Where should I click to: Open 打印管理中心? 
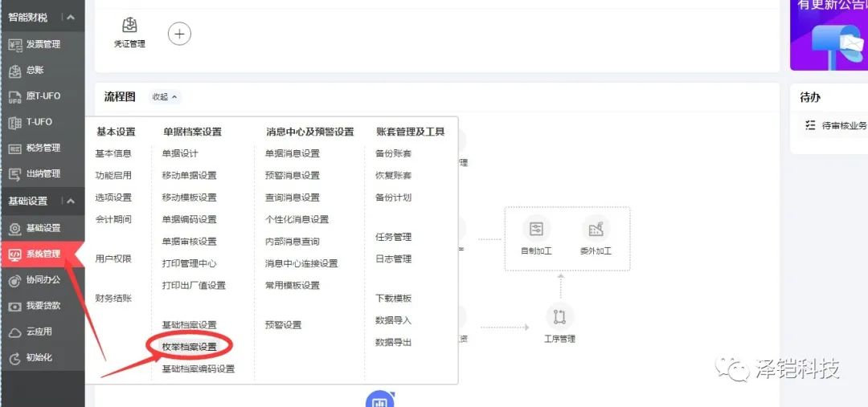190,263
